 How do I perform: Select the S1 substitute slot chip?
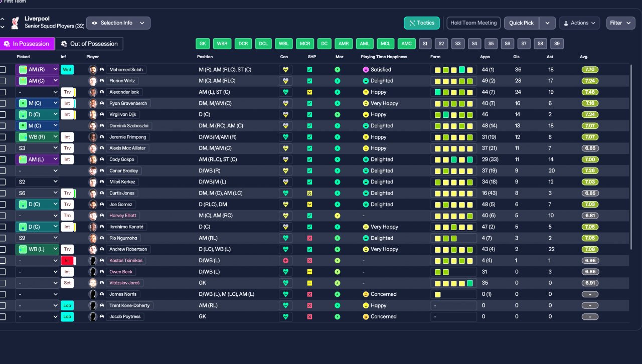pos(425,44)
